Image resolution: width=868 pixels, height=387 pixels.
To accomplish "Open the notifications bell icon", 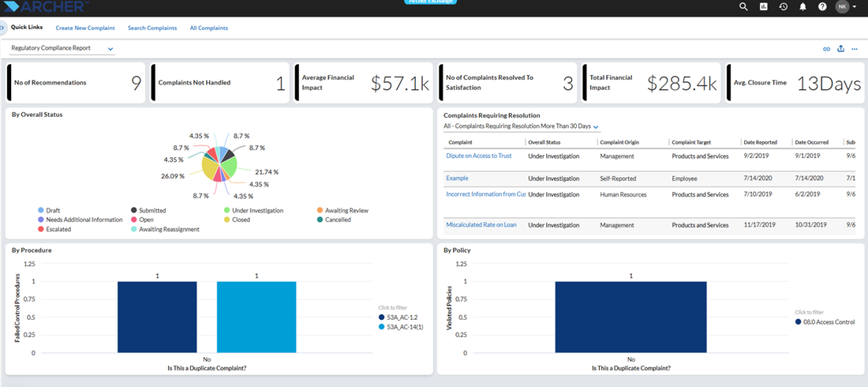I will click(x=803, y=6).
